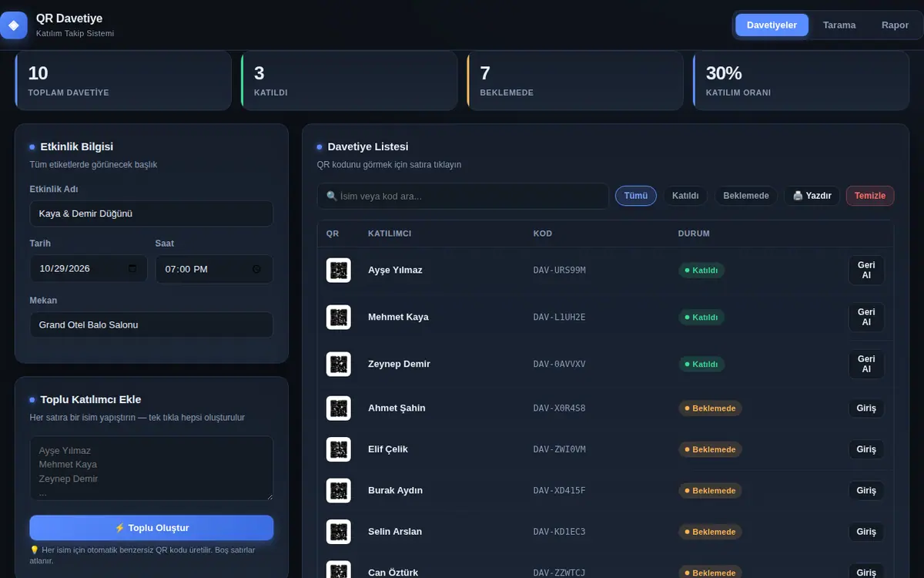Open the Rapor tab

pos(896,25)
